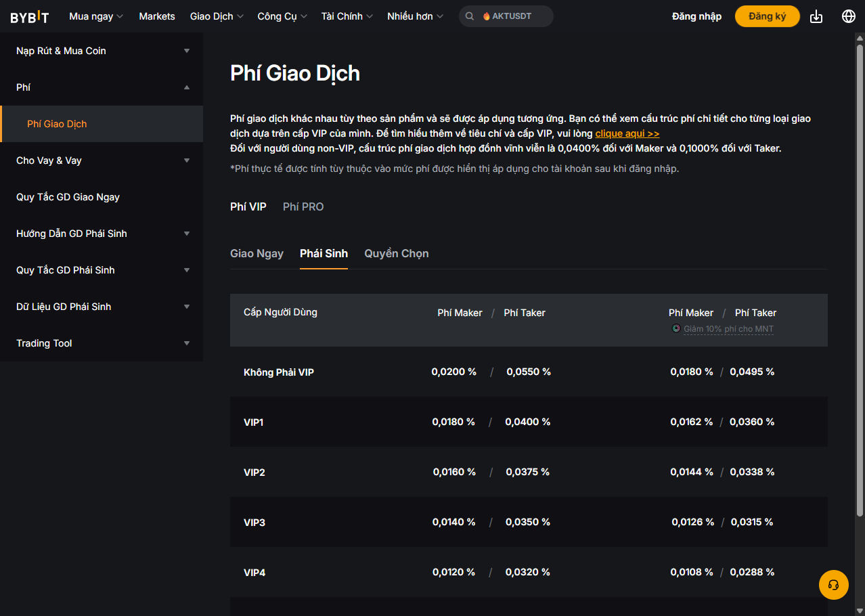Viewport: 865px width, 616px height.
Task: Open the Giao Dịch dropdown menu
Action: pyautogui.click(x=217, y=16)
